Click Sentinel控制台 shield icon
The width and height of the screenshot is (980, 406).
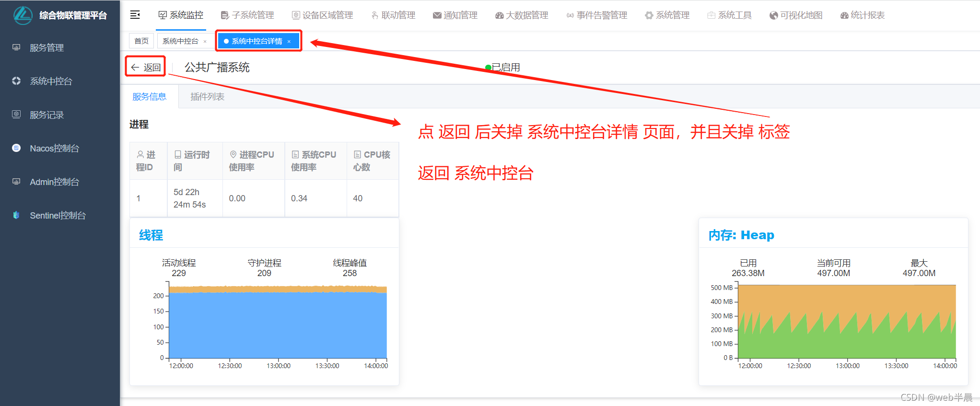tap(16, 215)
